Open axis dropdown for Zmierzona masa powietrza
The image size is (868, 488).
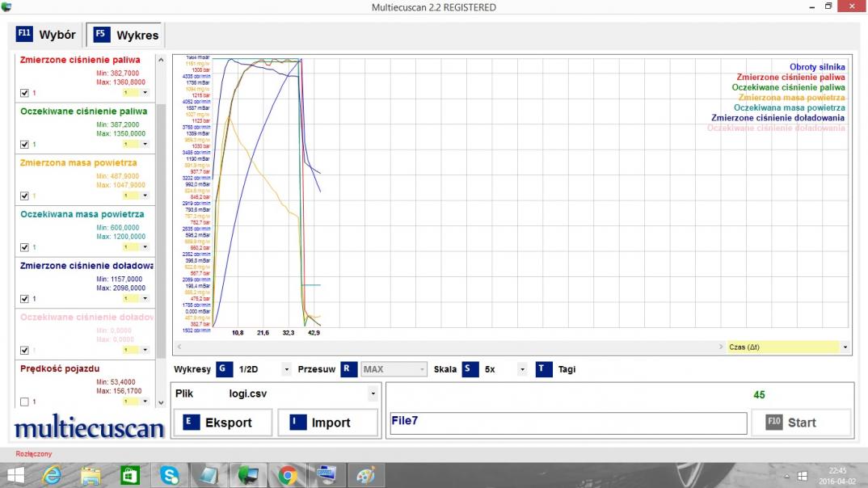(x=145, y=196)
